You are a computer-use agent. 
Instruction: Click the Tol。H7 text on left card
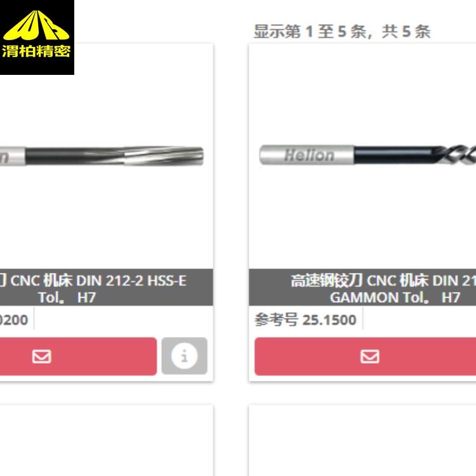(x=67, y=297)
